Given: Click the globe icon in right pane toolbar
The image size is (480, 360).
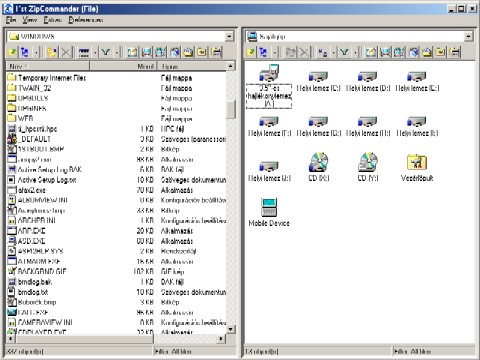Looking at the screenshot, I should click(413, 52).
